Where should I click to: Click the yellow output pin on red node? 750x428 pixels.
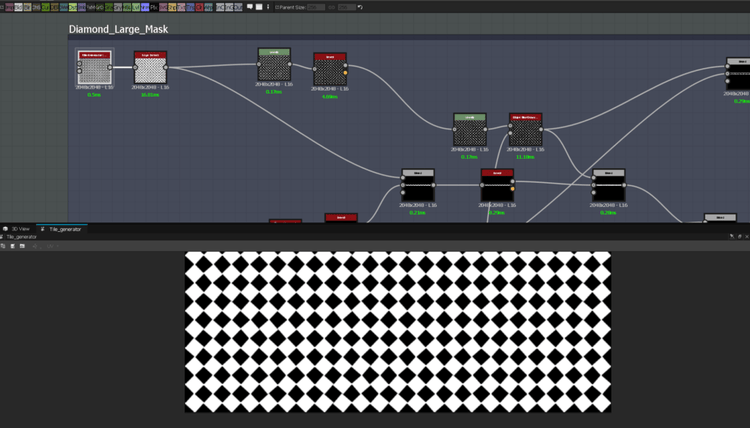click(x=346, y=73)
